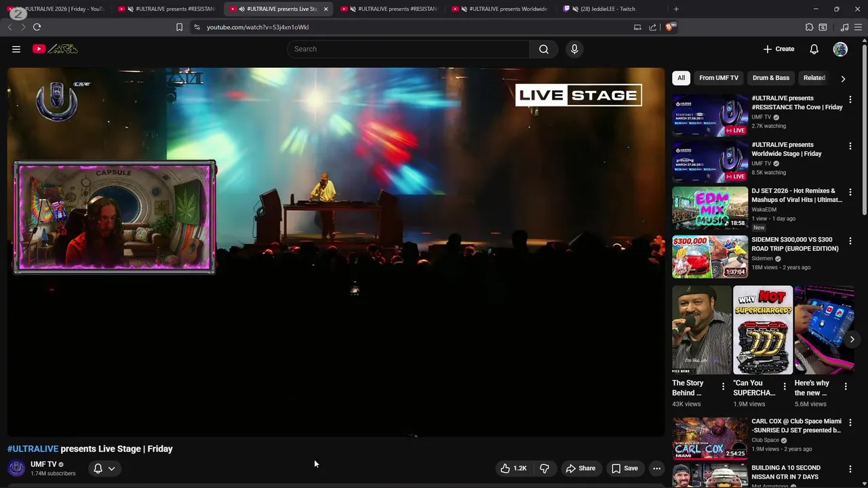The height and width of the screenshot is (488, 868).
Task: Open YouTube notifications bell
Action: (x=814, y=49)
